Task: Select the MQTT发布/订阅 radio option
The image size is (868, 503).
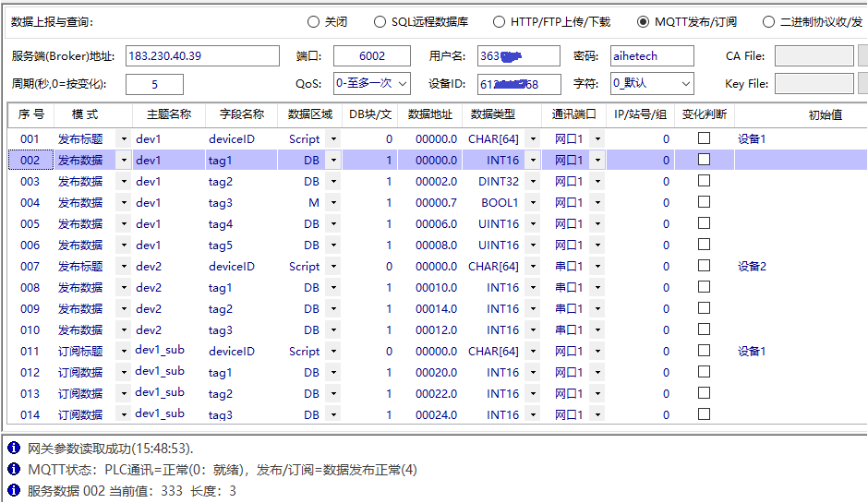Action: point(644,22)
